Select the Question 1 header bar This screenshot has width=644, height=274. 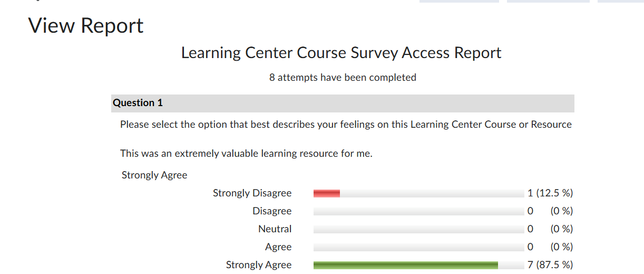pos(343,103)
